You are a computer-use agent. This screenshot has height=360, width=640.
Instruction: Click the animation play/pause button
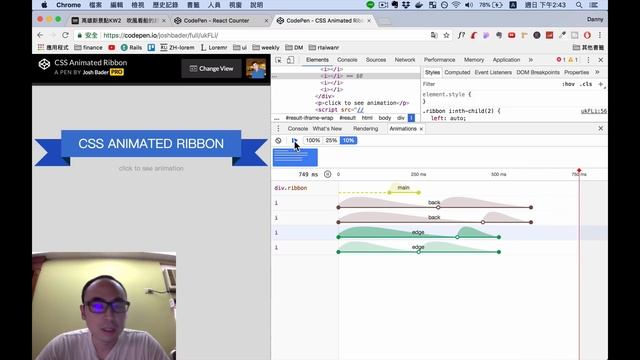(x=294, y=140)
